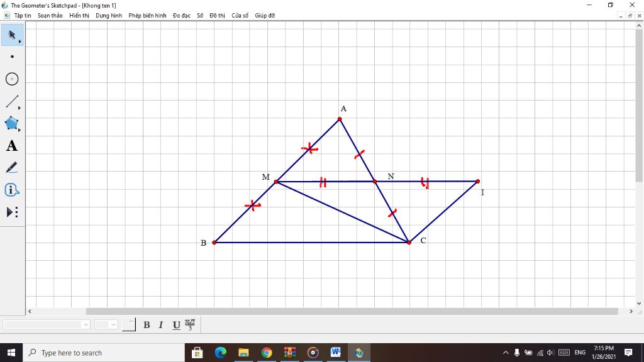Activate the Polygon tool
Image resolution: width=644 pixels, height=362 pixels.
click(x=12, y=123)
